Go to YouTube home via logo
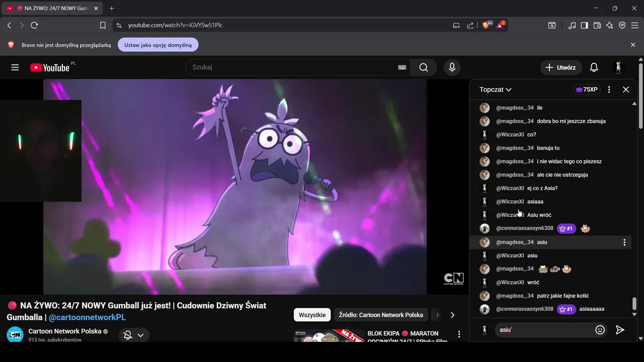This screenshot has height=362, width=644. click(49, 67)
